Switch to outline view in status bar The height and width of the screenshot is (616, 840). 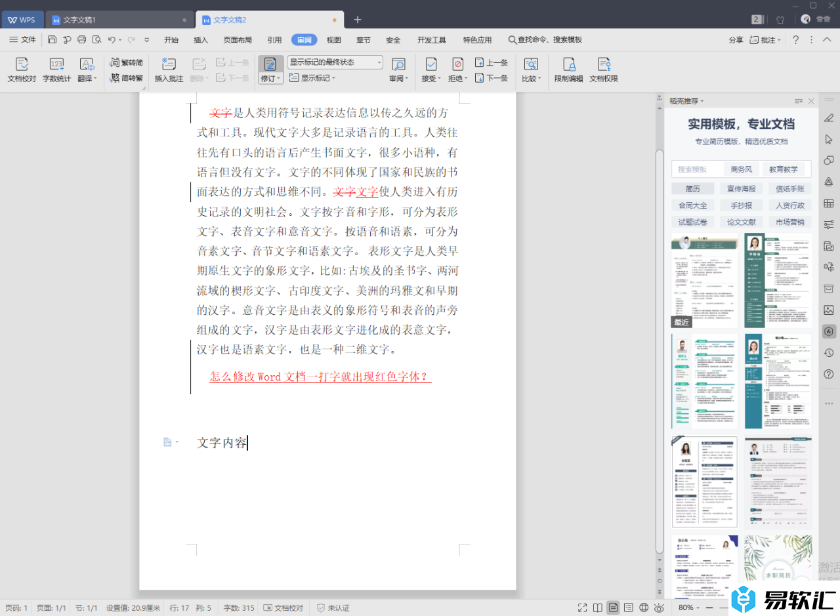pyautogui.click(x=629, y=608)
